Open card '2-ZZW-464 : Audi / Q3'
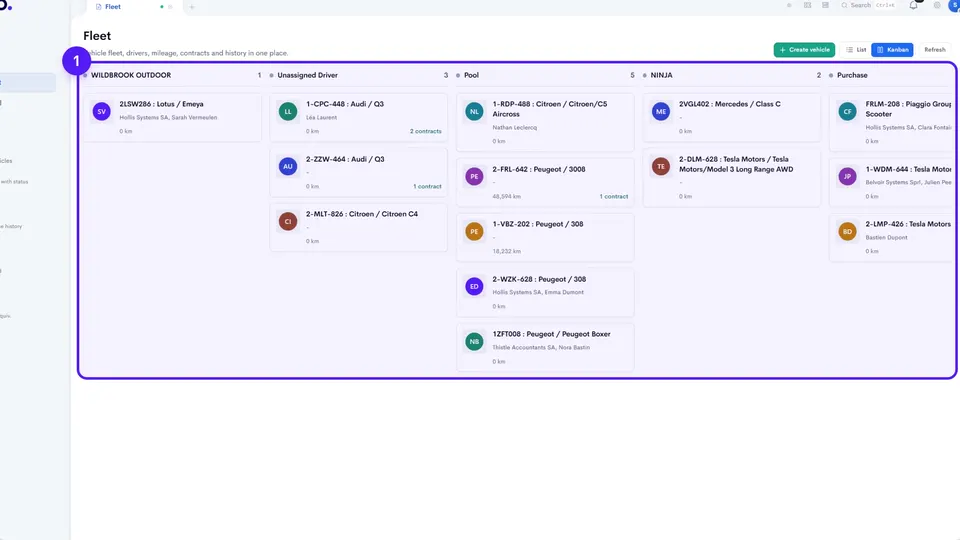This screenshot has width=960, height=540. [x=359, y=172]
